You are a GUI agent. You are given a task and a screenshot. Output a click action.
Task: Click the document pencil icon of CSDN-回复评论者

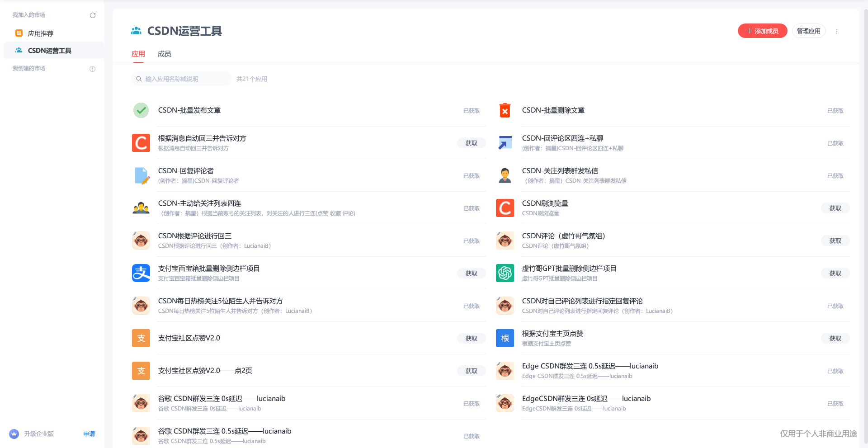(142, 175)
